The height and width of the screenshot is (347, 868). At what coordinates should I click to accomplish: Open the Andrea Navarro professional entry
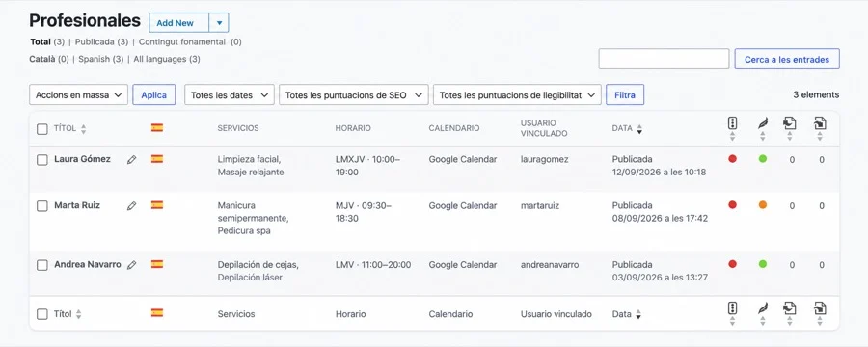point(88,264)
